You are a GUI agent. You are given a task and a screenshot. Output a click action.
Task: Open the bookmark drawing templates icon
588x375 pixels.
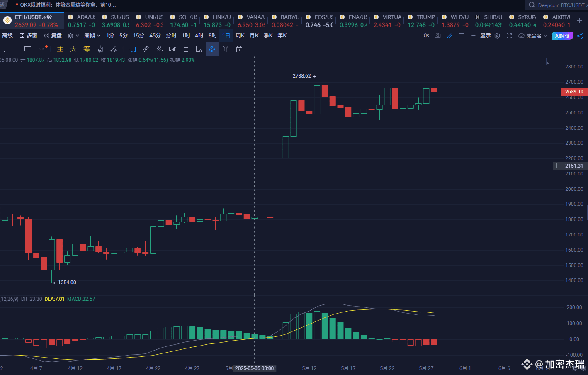(133, 49)
